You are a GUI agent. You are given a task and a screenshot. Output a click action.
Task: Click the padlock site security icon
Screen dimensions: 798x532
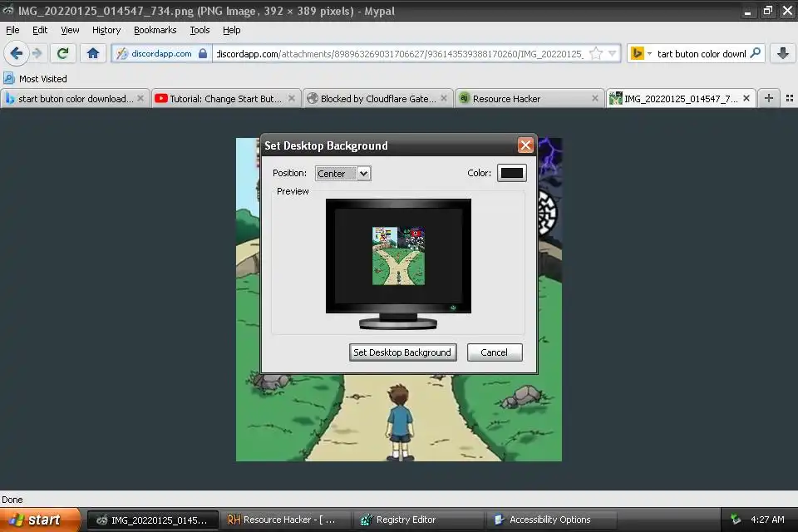[203, 53]
